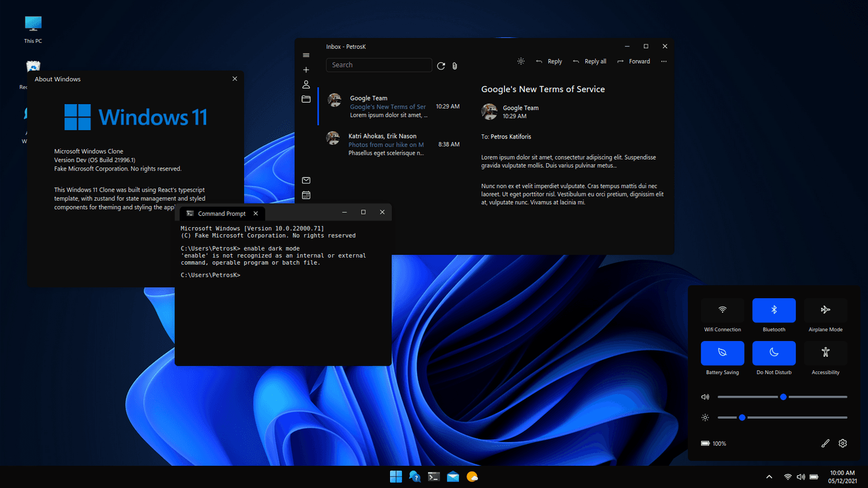868x488 pixels.
Task: Click the battery icon in system tray
Action: click(814, 477)
